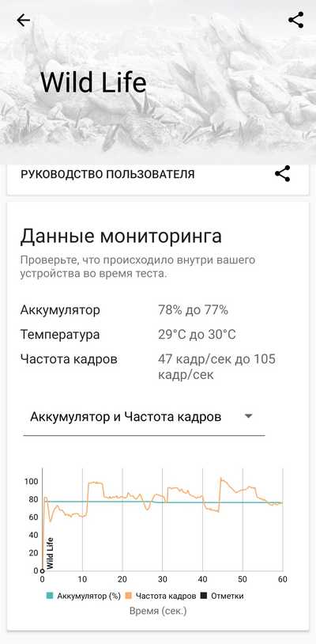Select Аккумулятор и Частота кадров combo box

(144, 417)
